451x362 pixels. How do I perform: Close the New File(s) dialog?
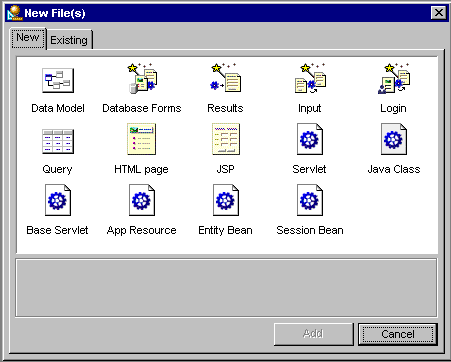point(439,13)
